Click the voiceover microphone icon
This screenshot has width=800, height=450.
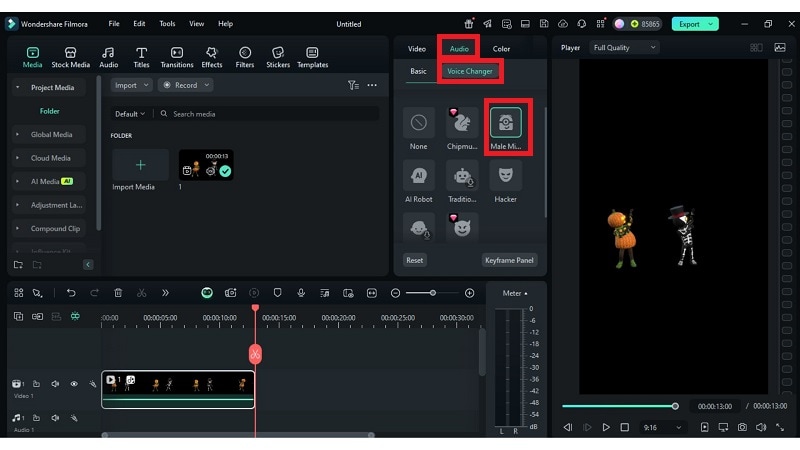pos(301,293)
